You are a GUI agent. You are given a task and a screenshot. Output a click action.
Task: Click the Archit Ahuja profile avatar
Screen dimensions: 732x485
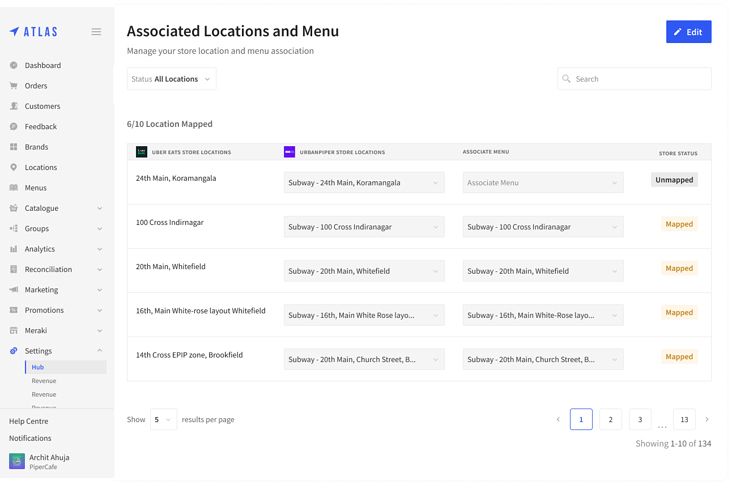[17, 461]
